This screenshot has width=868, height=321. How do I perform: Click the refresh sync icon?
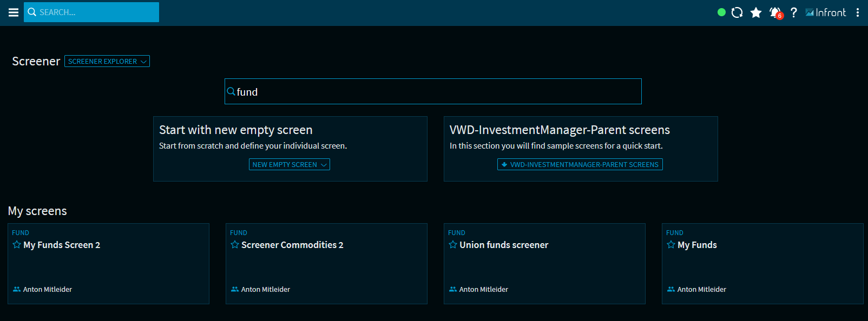point(737,12)
